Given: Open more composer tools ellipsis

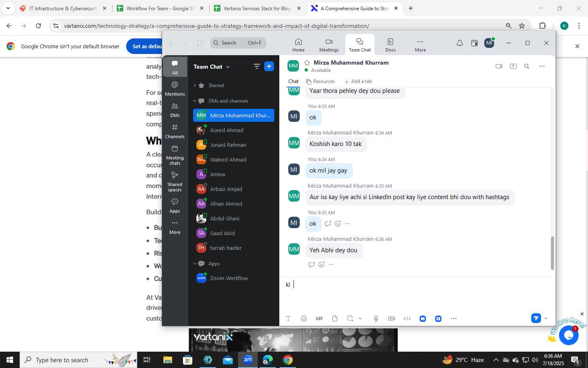Looking at the screenshot, I should [x=454, y=319].
